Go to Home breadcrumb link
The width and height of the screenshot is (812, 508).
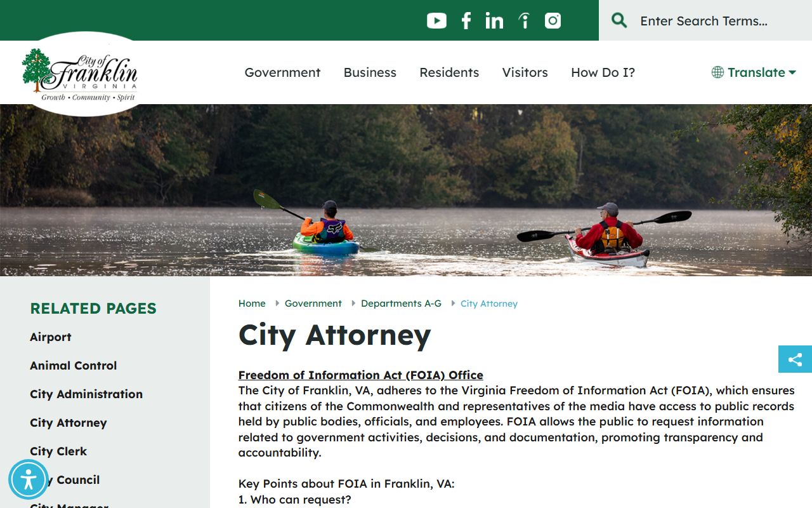[252, 304]
